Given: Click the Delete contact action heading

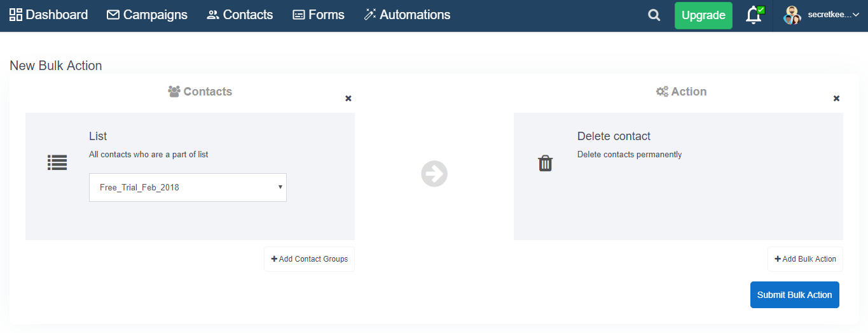Looking at the screenshot, I should point(614,136).
